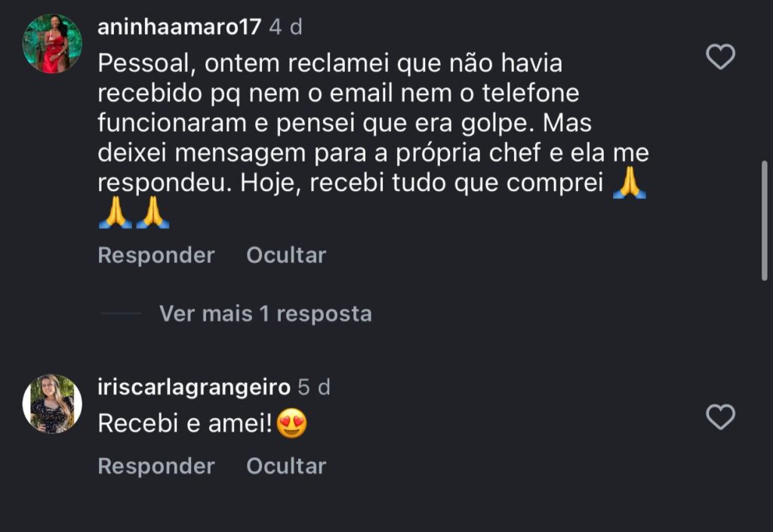Click the leftmost praying emoji on the last line

point(115,213)
